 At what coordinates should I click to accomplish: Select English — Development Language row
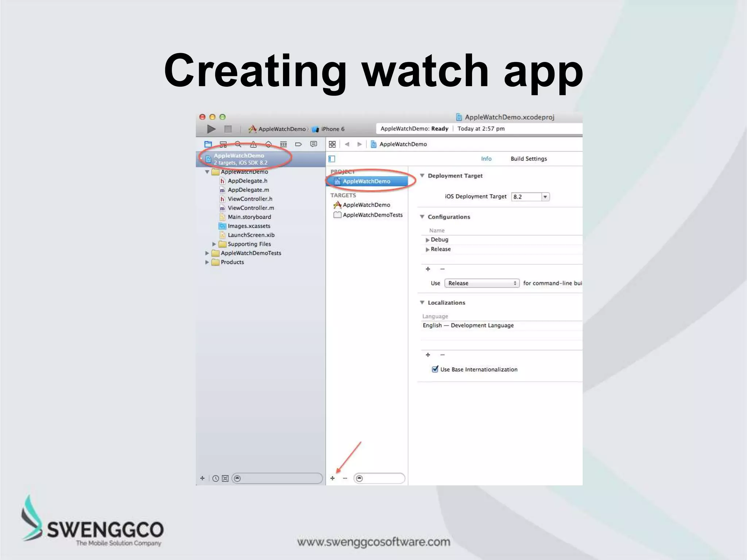502,326
